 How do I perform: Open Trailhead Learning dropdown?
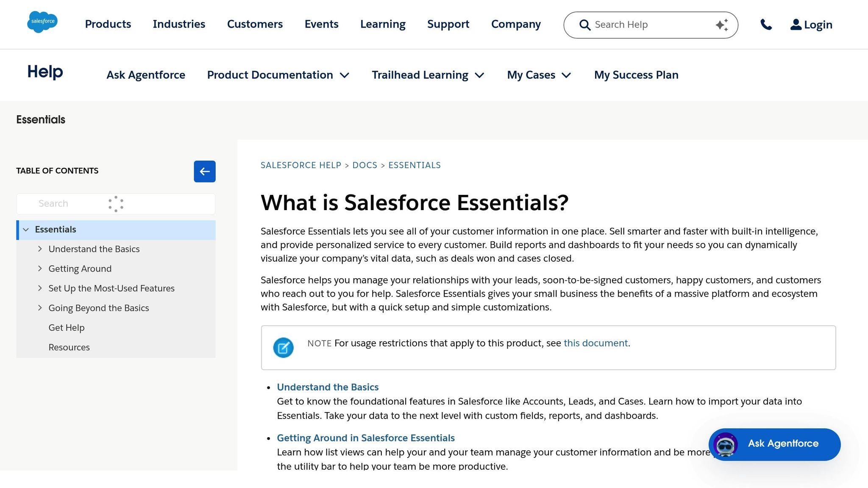pyautogui.click(x=428, y=75)
